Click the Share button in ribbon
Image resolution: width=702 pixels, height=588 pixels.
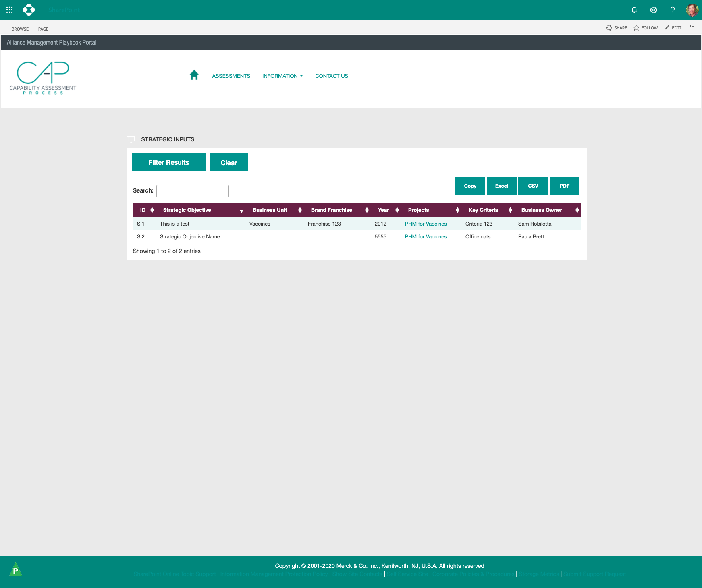617,28
